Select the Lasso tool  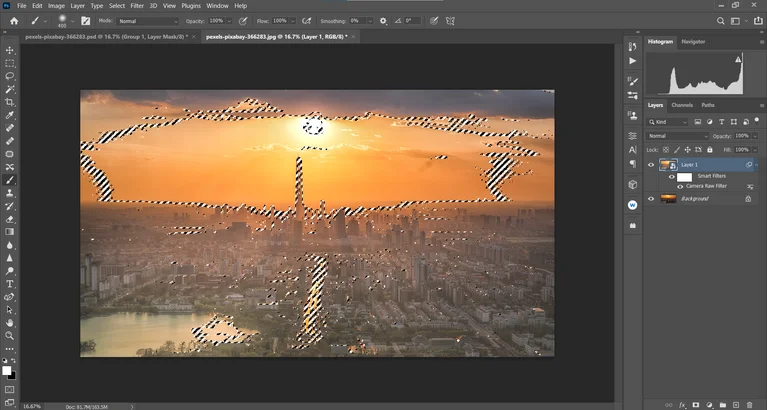[x=10, y=76]
